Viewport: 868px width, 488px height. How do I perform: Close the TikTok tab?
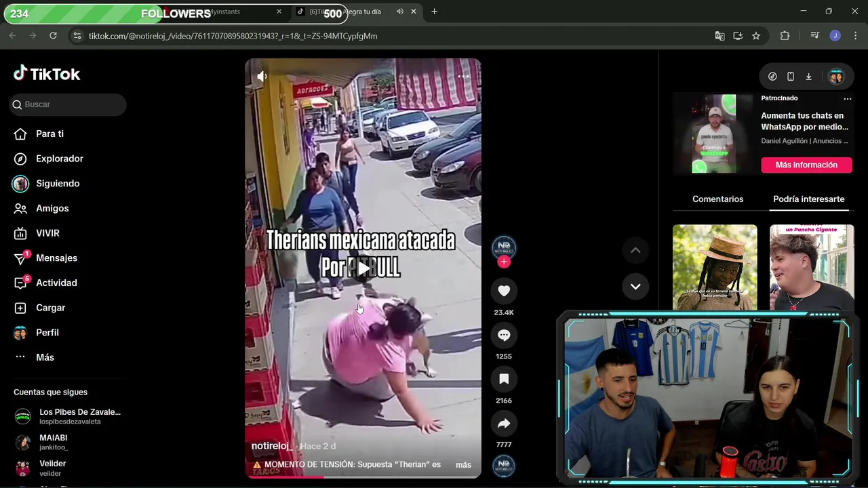click(x=413, y=12)
